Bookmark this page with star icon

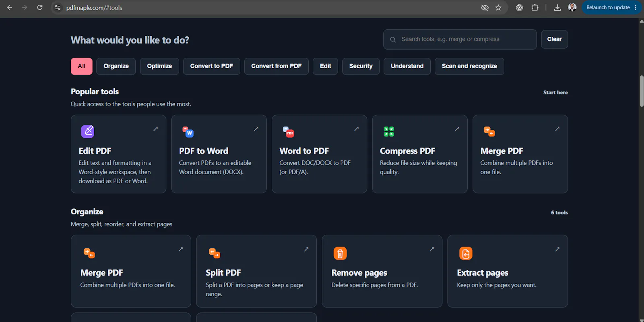(498, 8)
